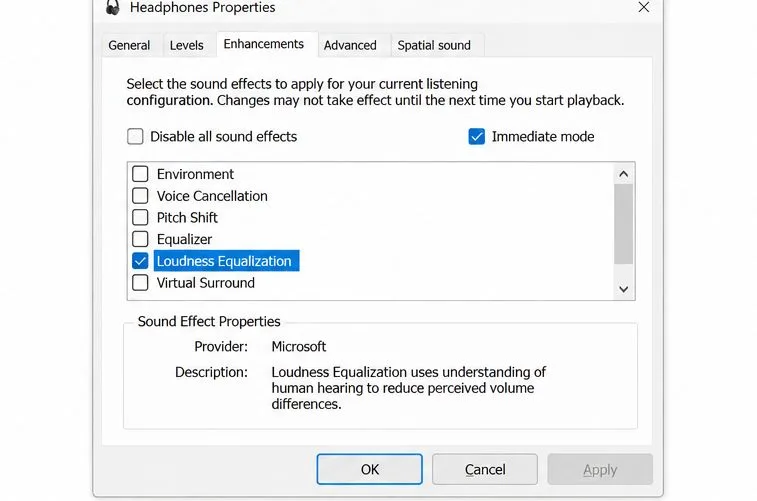Screen dimensions: 757x501
Task: Click the Sound Effect Properties group title
Action: [209, 321]
